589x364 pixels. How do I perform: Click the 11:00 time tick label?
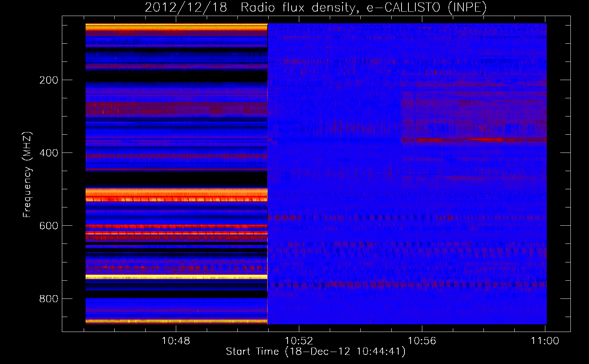tap(545, 341)
